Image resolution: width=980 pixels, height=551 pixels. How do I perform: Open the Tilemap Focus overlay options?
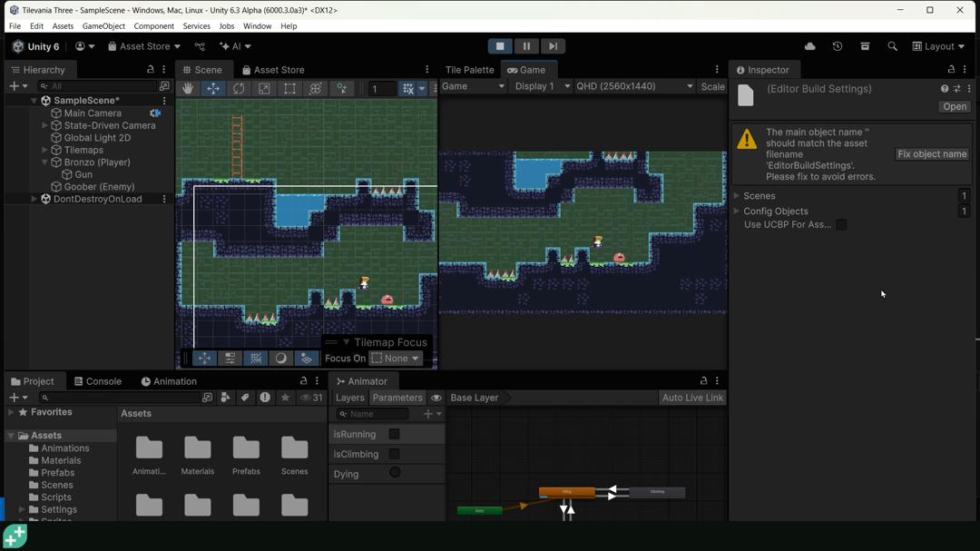pos(345,342)
